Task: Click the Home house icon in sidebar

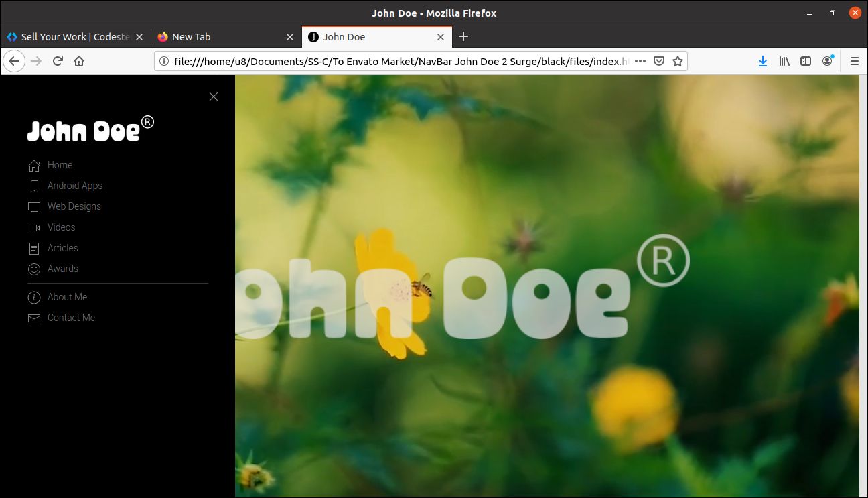Action: (33, 166)
